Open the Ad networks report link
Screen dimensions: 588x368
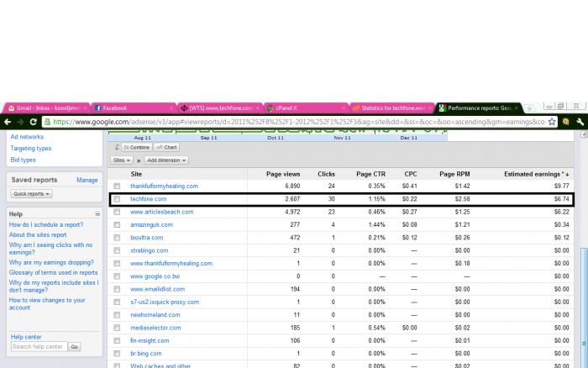click(27, 137)
